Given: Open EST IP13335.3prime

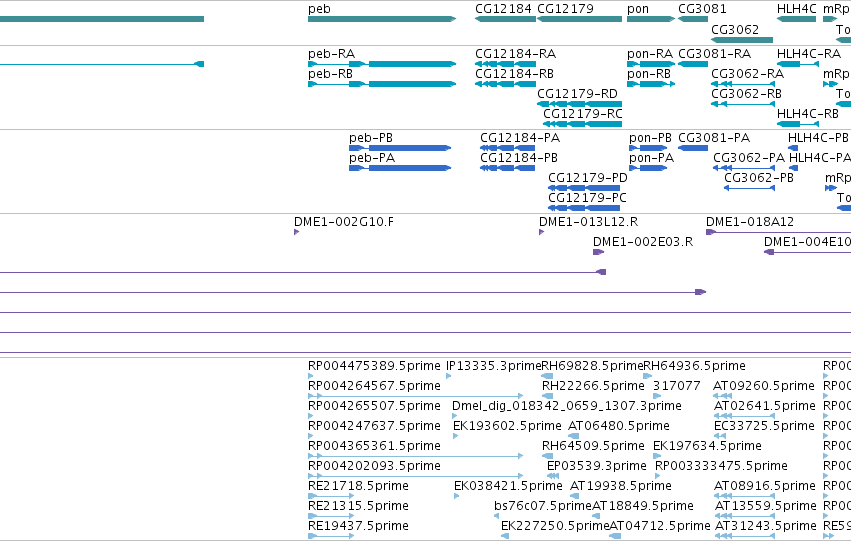Looking at the screenshot, I should click(493, 366).
